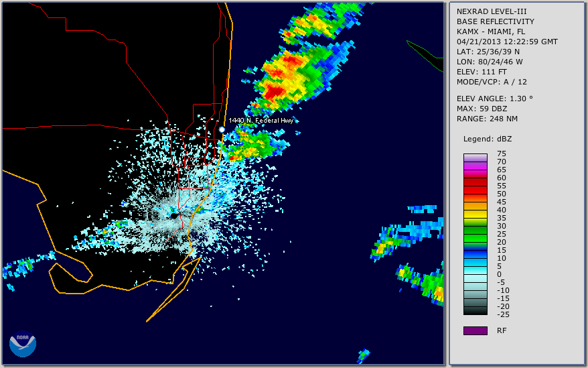
Task: Click the KAMX - MIAMI, FL text
Action: point(490,32)
